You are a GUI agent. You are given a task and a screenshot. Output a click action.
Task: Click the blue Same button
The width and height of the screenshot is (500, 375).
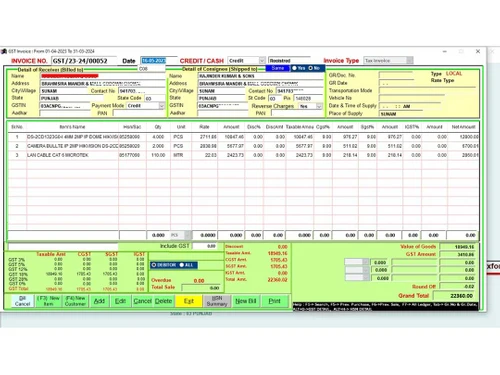(x=278, y=68)
